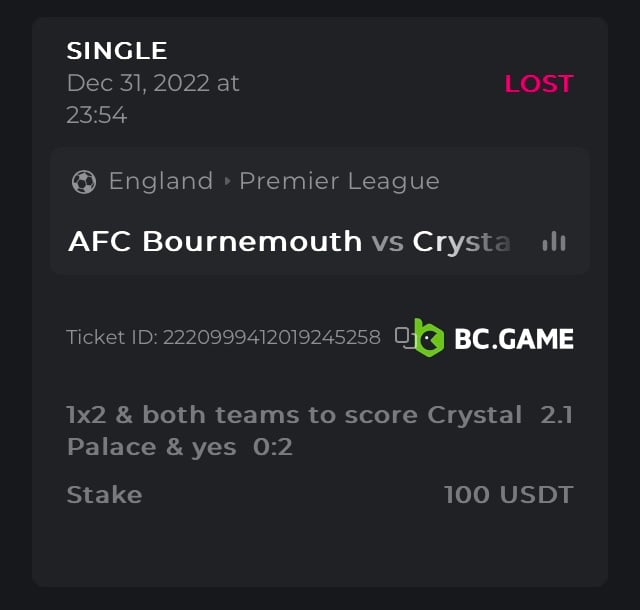Image resolution: width=640 pixels, height=610 pixels.
Task: Click the green BC.GAME mascot logo
Action: [x=429, y=338]
